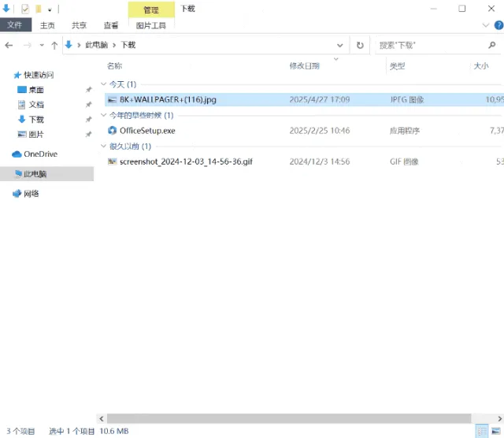Click the Up one level arrow
Image resolution: width=504 pixels, height=438 pixels.
point(54,46)
